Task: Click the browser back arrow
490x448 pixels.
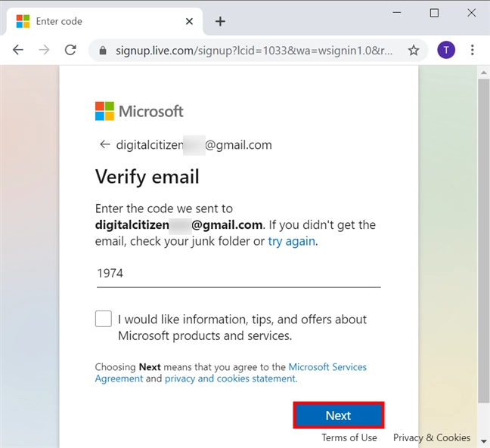Action: [x=18, y=50]
